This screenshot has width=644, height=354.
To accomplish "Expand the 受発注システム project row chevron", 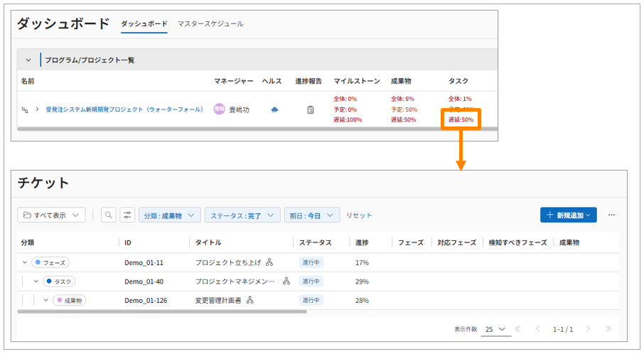I will (x=37, y=109).
